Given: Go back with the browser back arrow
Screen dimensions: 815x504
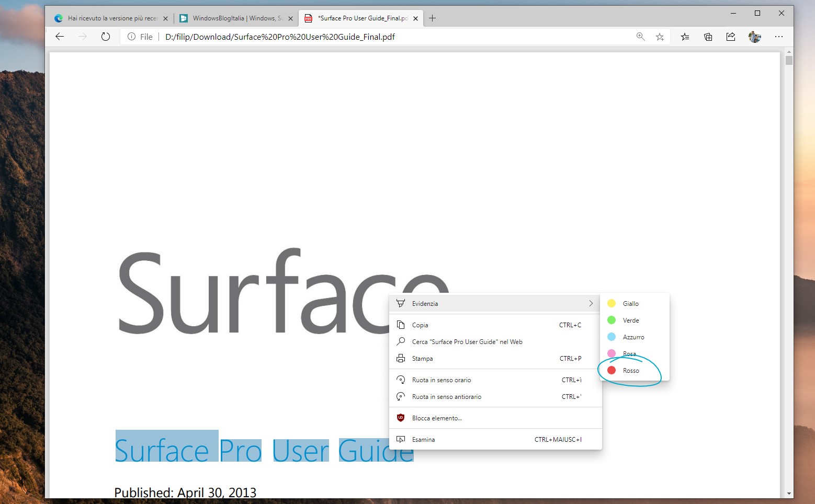Looking at the screenshot, I should click(x=60, y=37).
